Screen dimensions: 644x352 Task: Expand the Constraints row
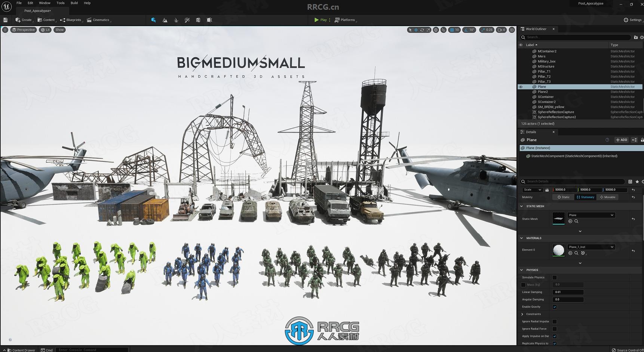[522, 314]
